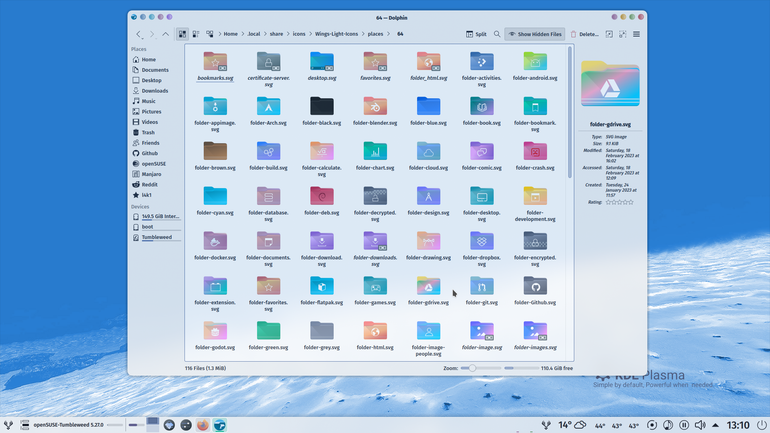Screen dimensions: 770x433
Task: Set rating using the stars
Action: [619, 202]
